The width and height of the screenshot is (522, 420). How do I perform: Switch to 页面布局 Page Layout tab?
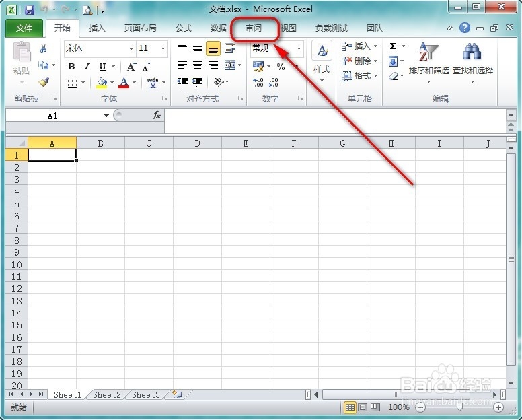click(140, 28)
